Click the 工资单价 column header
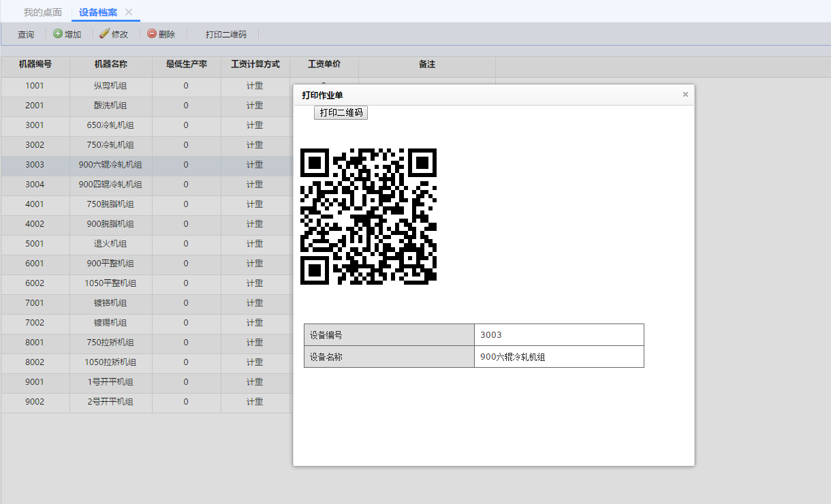Screen dimensions: 831x504 [324, 64]
